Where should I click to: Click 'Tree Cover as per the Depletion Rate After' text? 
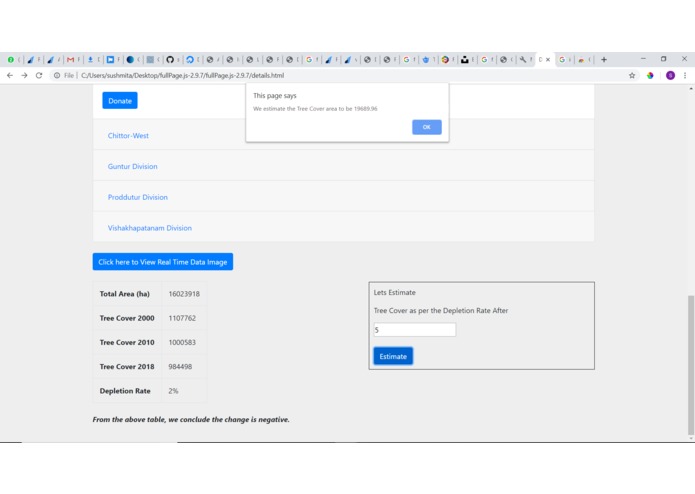point(441,311)
